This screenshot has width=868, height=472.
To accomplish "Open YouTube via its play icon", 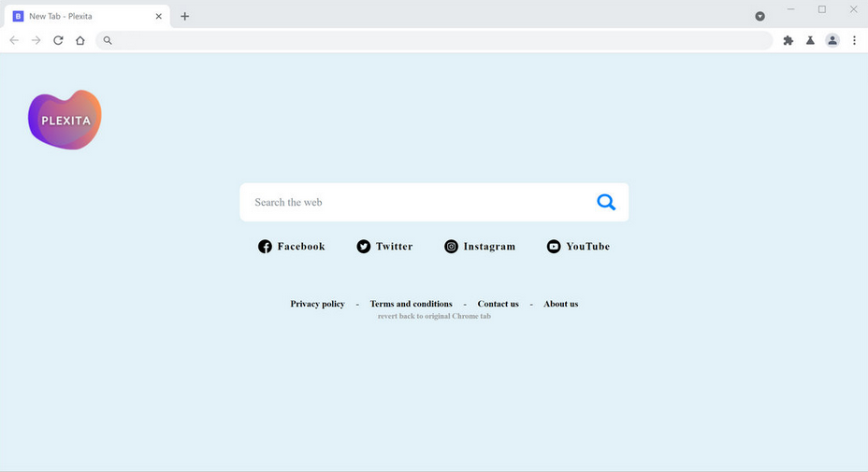I will tap(554, 246).
